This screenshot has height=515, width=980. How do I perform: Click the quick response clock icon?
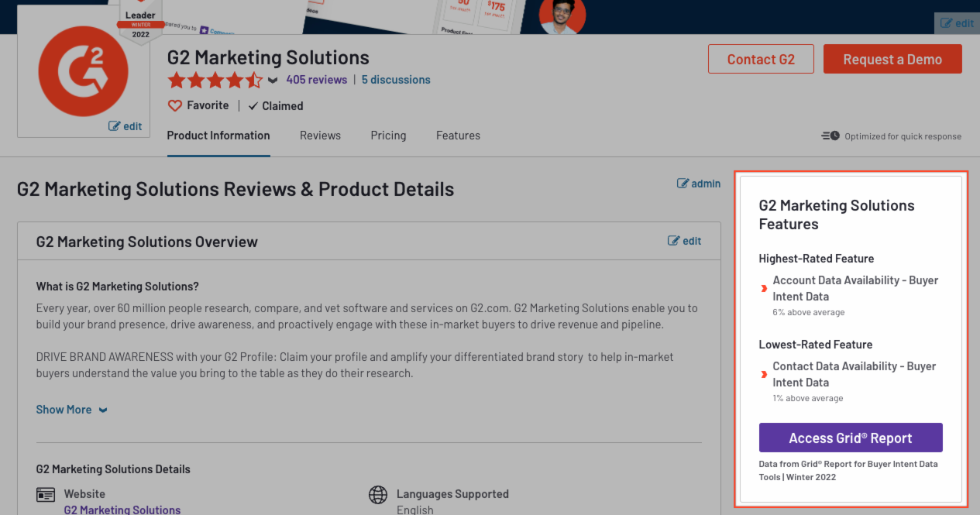[830, 136]
